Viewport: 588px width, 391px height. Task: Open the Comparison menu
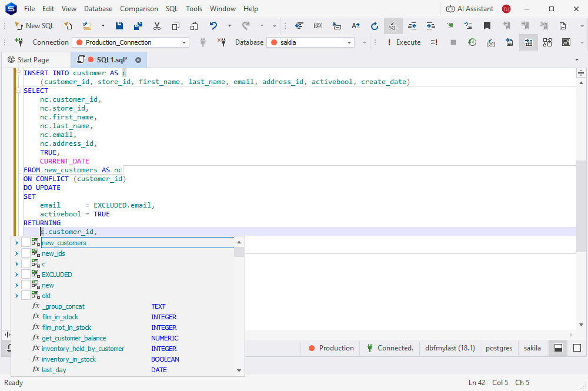click(139, 9)
